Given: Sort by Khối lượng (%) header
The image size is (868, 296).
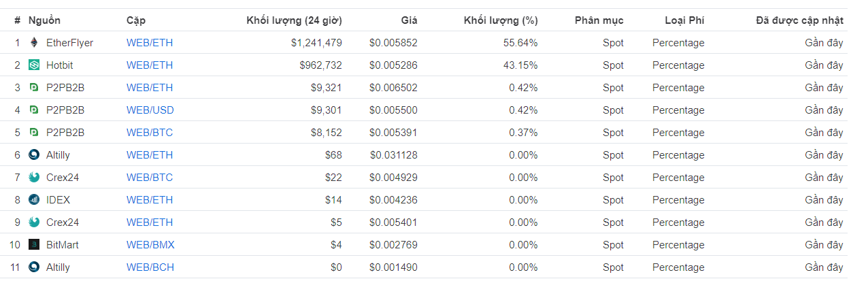Looking at the screenshot, I should point(500,20).
